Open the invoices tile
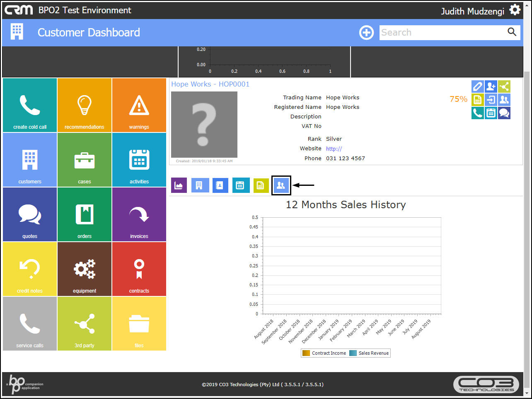532x399 pixels. coord(139,214)
